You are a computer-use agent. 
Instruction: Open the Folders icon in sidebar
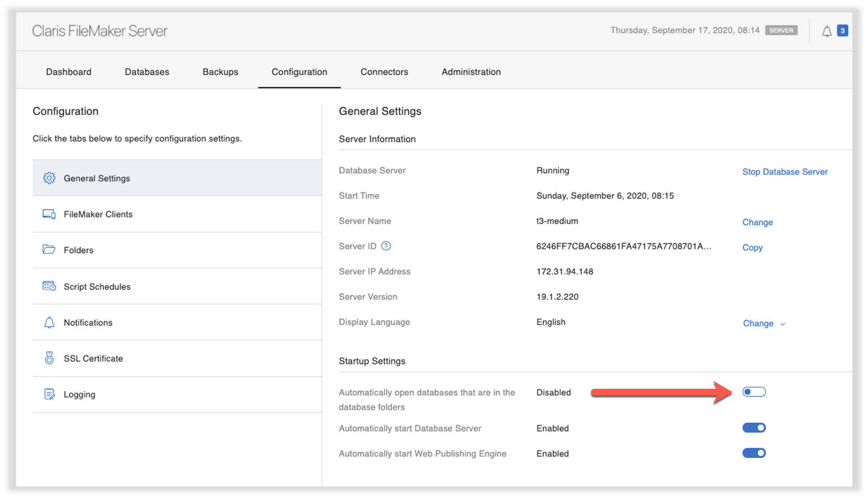pyautogui.click(x=49, y=250)
